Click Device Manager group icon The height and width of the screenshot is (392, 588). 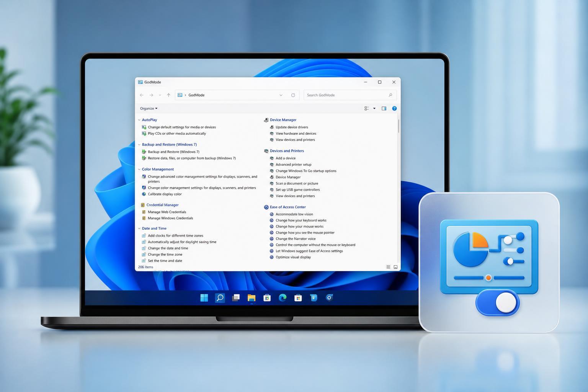click(266, 120)
